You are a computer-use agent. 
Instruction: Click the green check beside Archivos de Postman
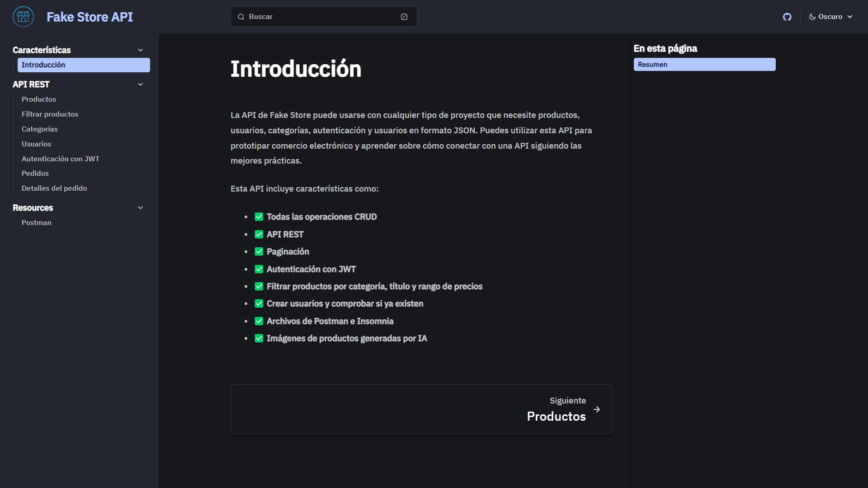259,321
